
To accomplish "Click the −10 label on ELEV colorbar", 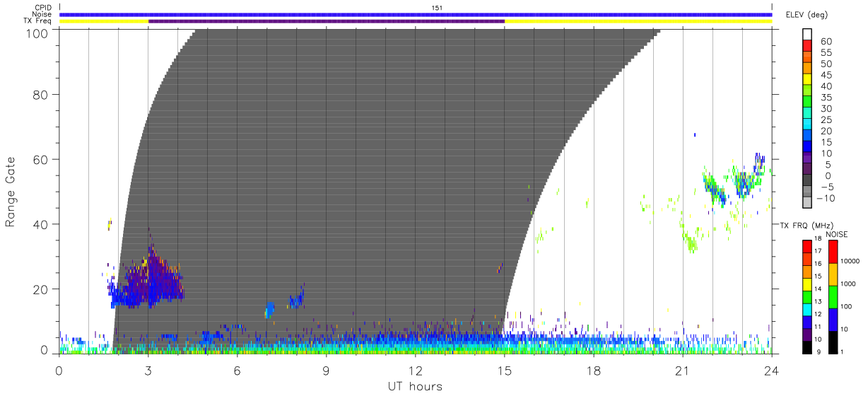I will pos(825,199).
